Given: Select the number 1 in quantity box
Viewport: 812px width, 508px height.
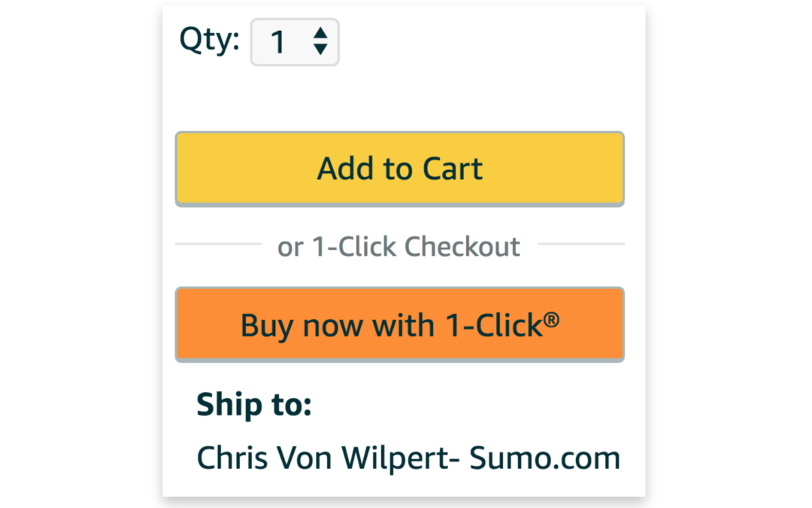Looking at the screenshot, I should [x=278, y=43].
